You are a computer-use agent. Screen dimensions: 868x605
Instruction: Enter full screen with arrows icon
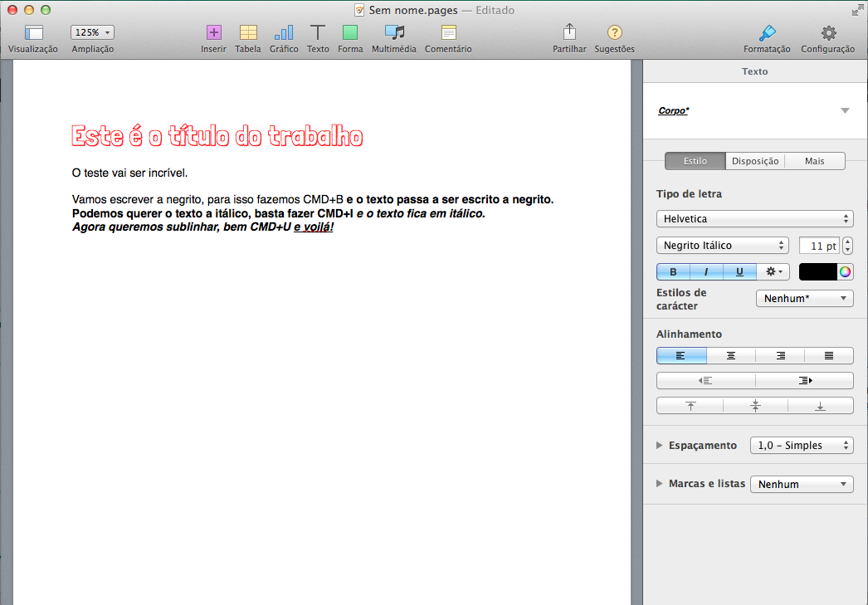(x=857, y=10)
